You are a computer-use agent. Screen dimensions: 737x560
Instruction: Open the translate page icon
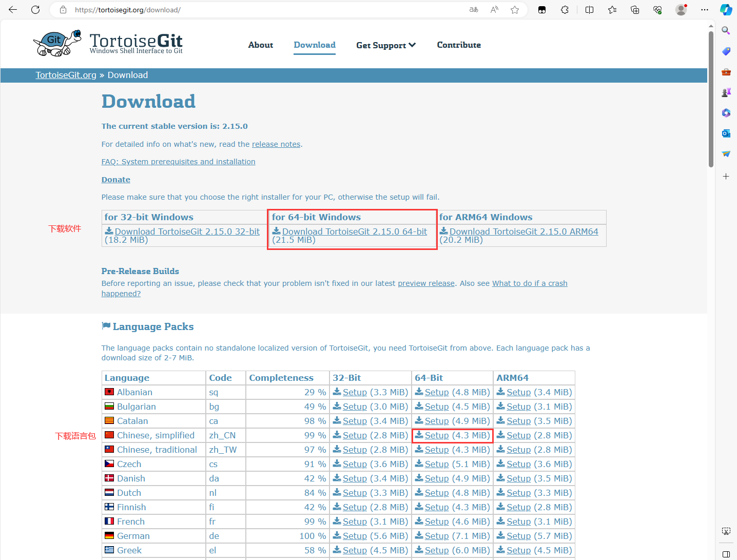click(474, 10)
